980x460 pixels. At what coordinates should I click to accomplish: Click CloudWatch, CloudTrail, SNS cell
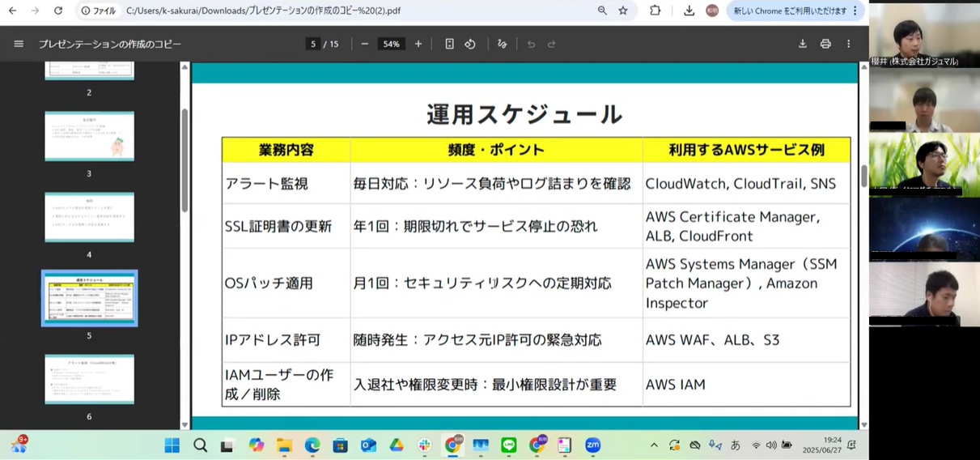click(x=746, y=184)
